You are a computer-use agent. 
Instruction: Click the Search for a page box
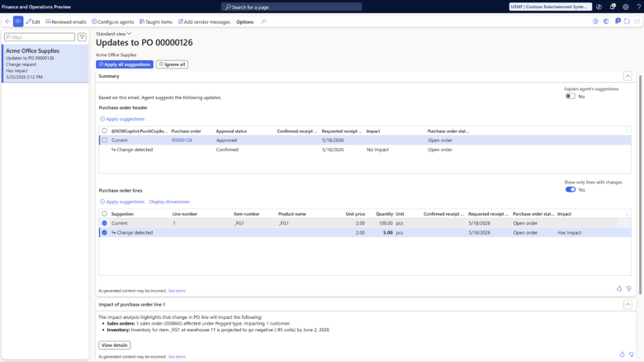(291, 7)
